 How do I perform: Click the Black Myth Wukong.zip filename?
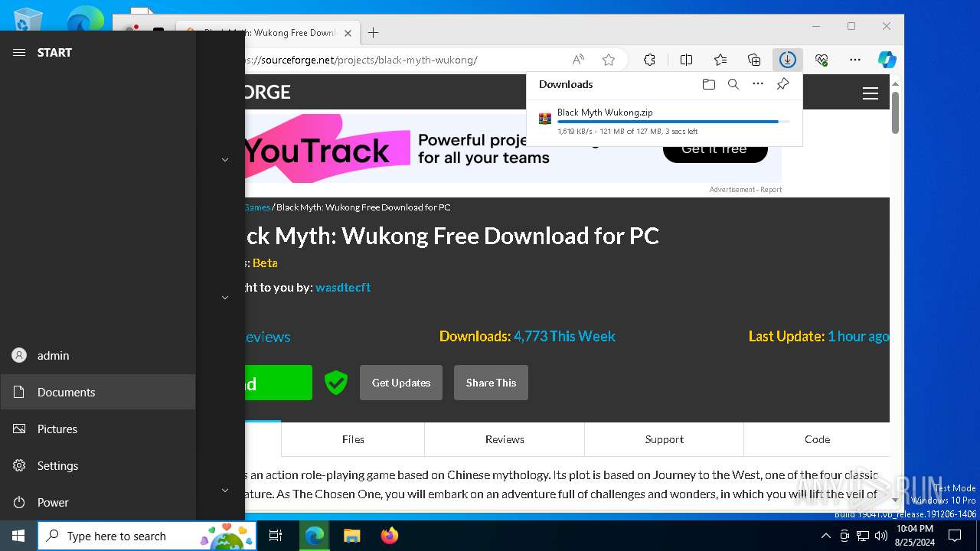click(x=605, y=112)
